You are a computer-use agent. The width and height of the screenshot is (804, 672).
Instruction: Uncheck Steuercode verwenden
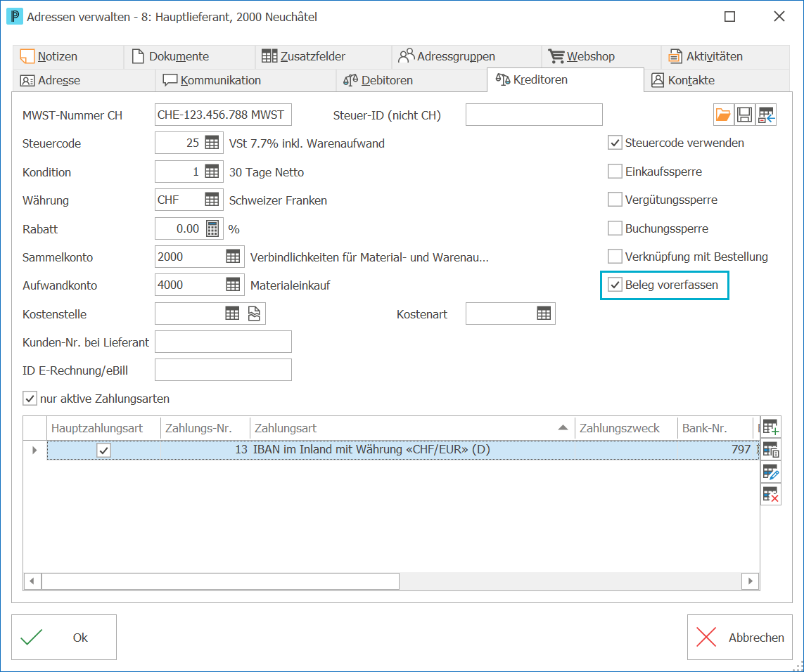point(615,143)
